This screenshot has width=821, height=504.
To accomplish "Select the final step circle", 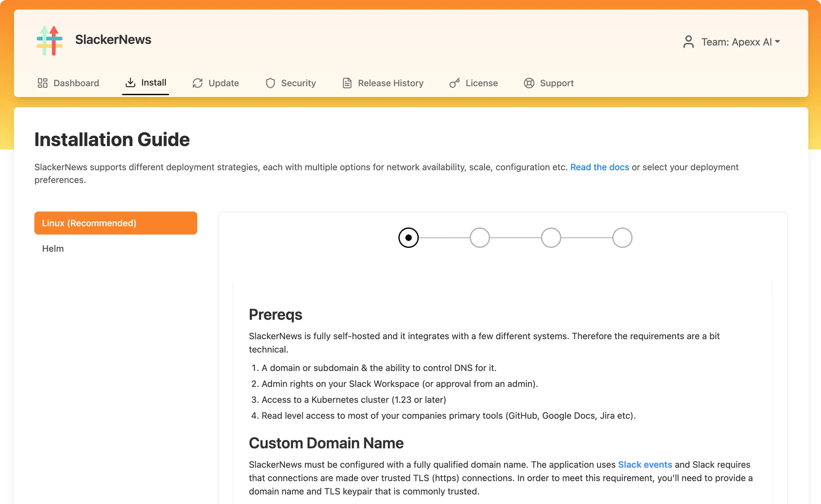I will [622, 237].
